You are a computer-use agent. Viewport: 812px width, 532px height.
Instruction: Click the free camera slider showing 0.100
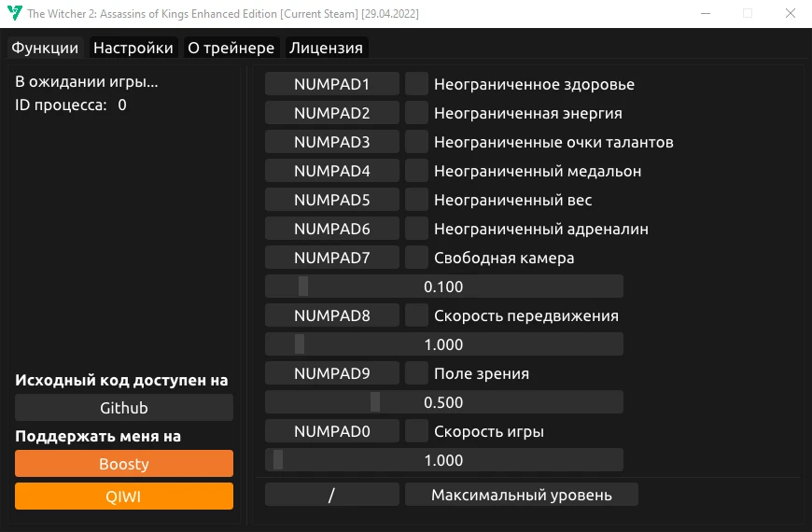(444, 287)
